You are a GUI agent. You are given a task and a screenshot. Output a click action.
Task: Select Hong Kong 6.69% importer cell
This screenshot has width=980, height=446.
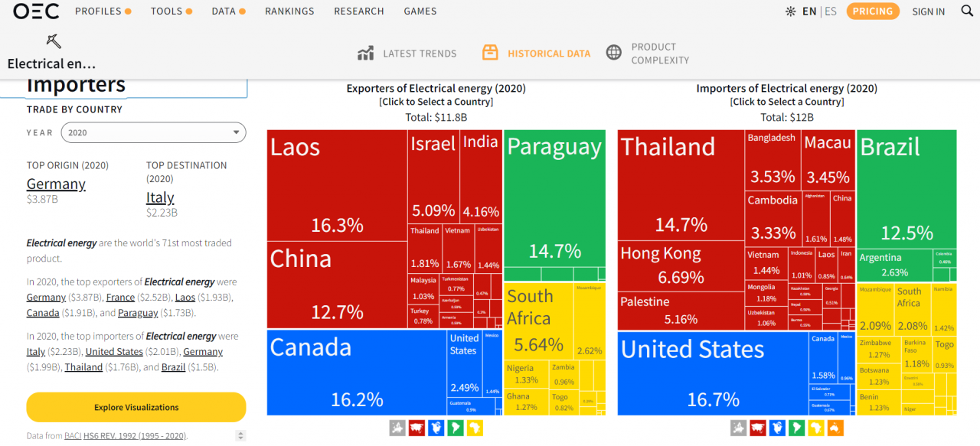point(681,265)
